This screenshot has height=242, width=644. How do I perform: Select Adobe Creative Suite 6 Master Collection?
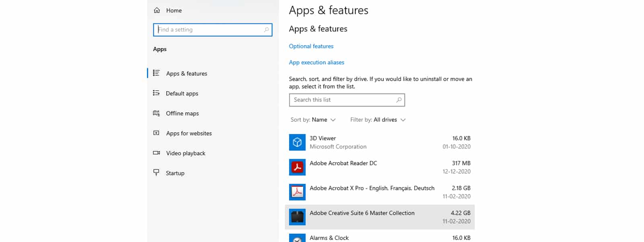(362, 213)
